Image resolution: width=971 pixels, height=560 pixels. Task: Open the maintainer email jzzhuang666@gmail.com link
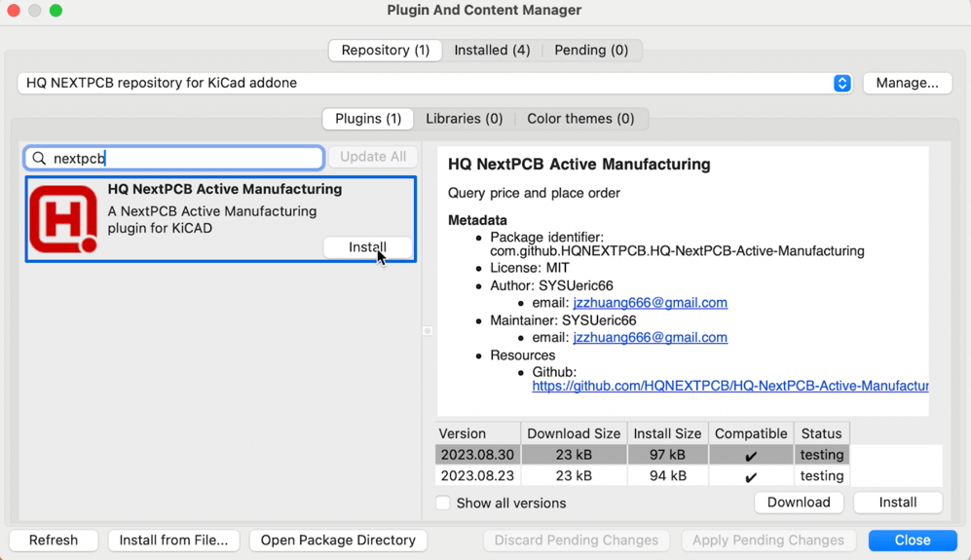pyautogui.click(x=650, y=338)
